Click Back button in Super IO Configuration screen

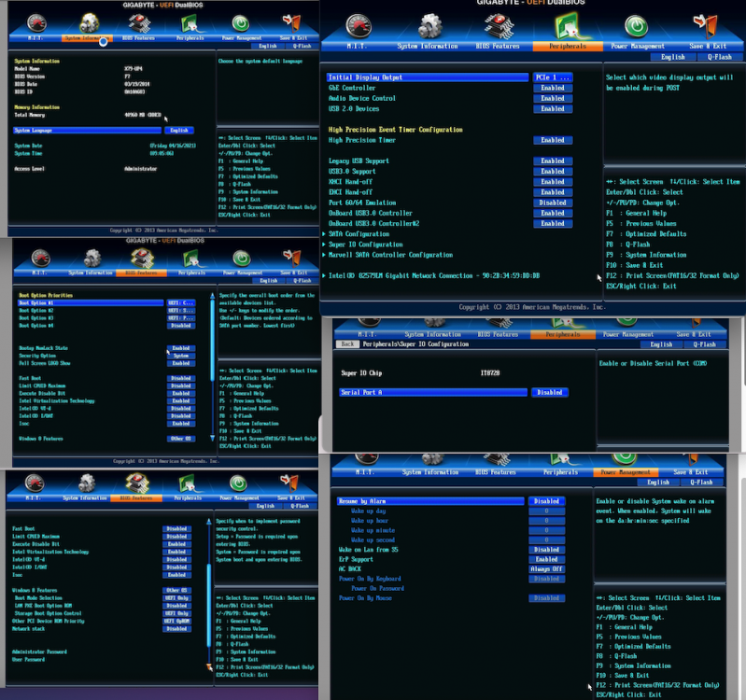347,343
